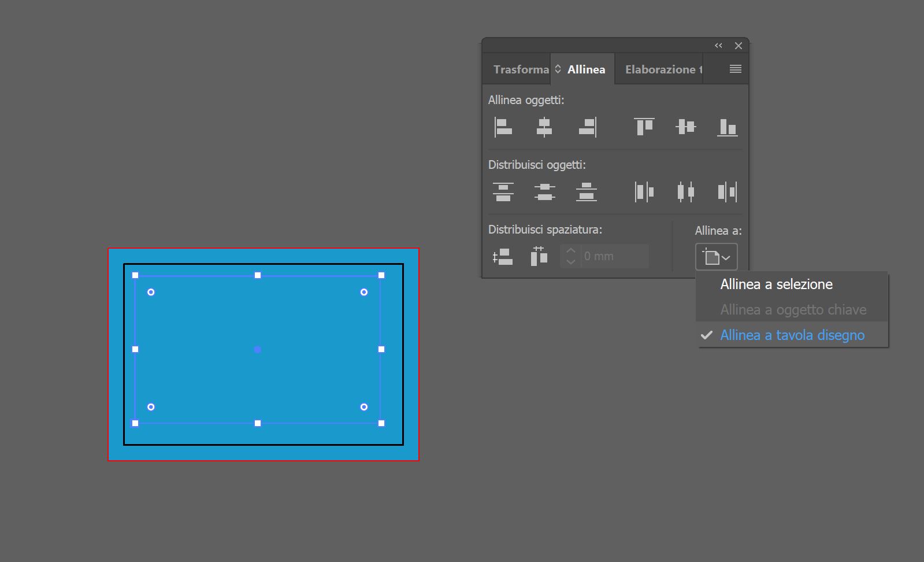
Task: Click the horizontal align right icon
Action: (587, 127)
